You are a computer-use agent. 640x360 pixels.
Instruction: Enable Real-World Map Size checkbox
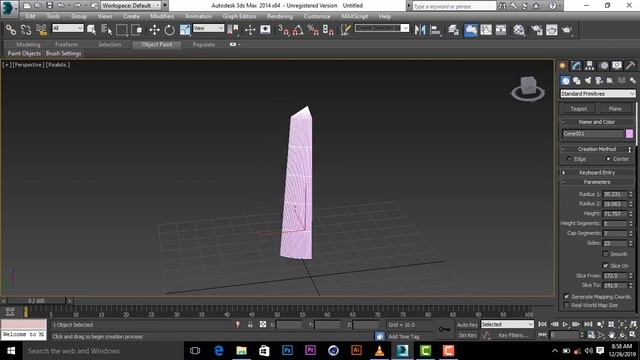(x=567, y=305)
